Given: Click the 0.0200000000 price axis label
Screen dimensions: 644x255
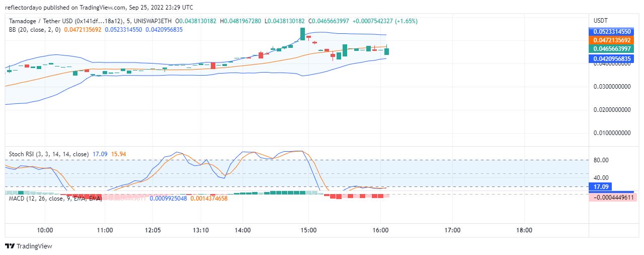Looking at the screenshot, I should (612, 110).
